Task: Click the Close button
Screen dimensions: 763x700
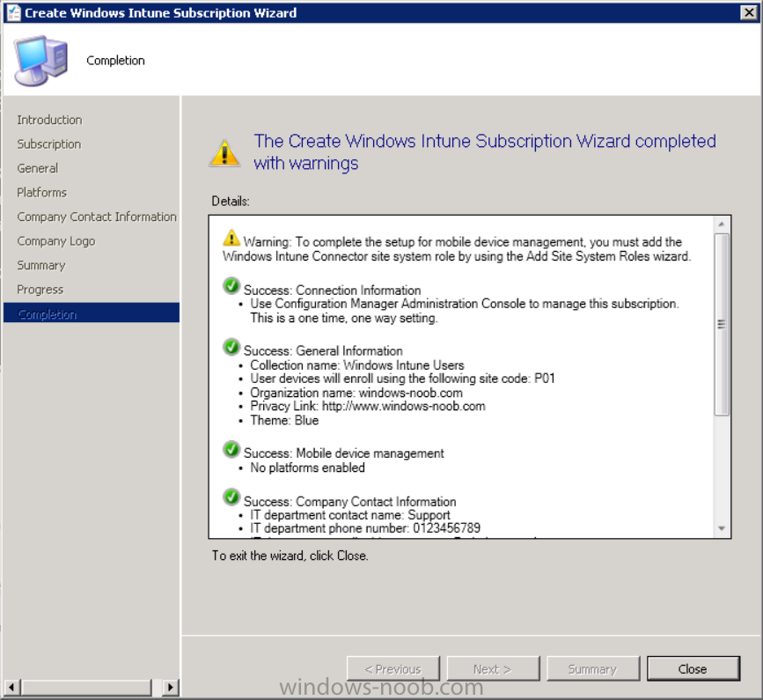Action: (x=693, y=669)
